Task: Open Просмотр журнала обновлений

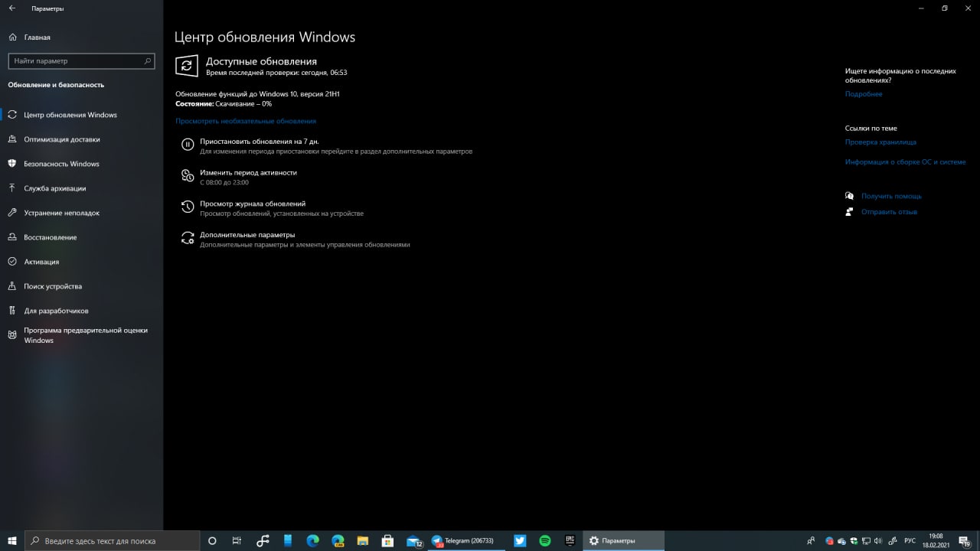Action: [253, 204]
